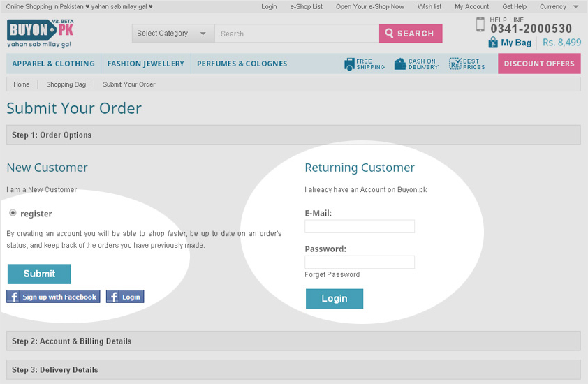Click the Submit Your Order breadcrumb
Viewport: 588px width, 384px height.
click(129, 84)
